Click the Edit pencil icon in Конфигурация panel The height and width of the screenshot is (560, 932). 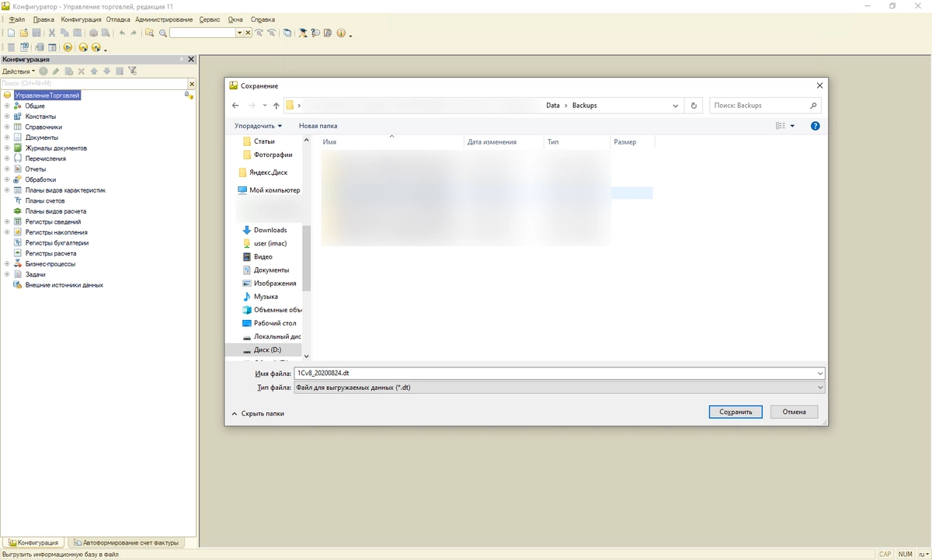point(56,71)
